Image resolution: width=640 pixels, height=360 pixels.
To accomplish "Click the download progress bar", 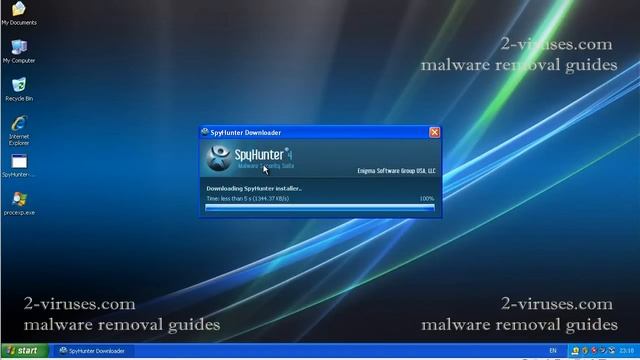I will tap(320, 208).
